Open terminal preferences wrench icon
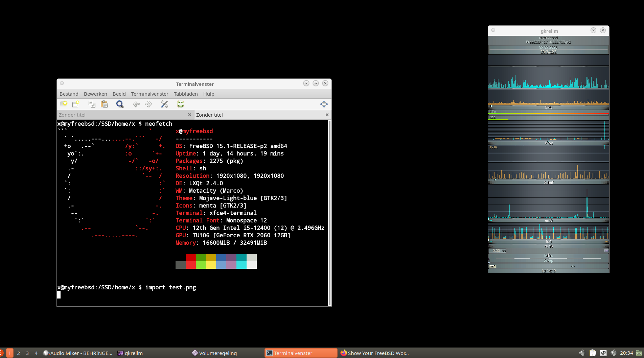 [x=164, y=104]
